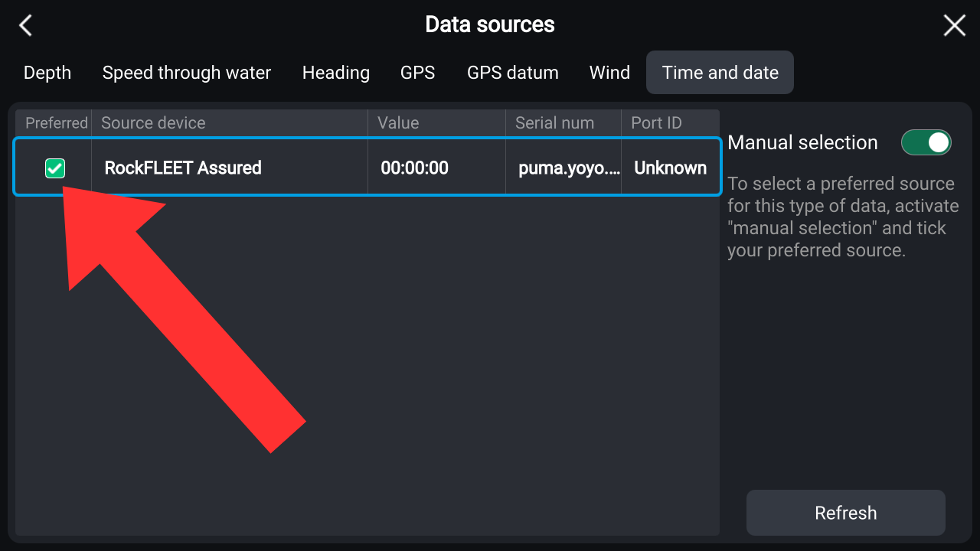Click the Port ID column header
Viewport: 980px width, 551px height.
[x=656, y=123]
